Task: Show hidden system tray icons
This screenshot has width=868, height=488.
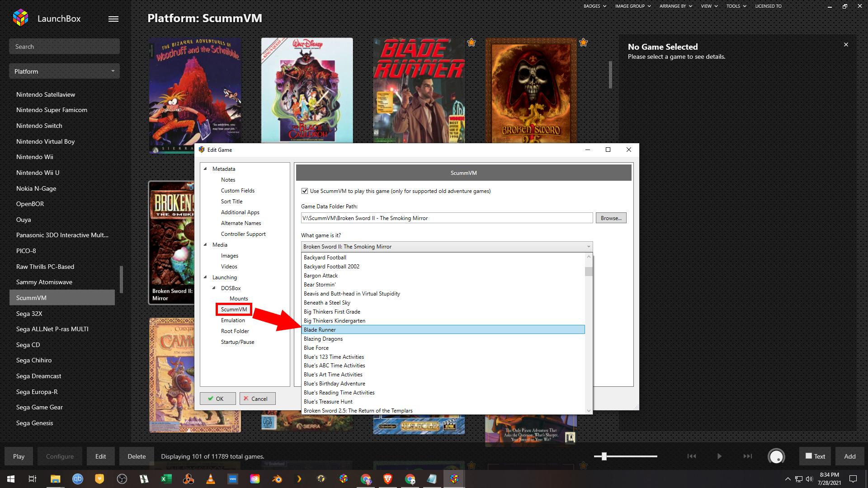Action: coord(788,479)
